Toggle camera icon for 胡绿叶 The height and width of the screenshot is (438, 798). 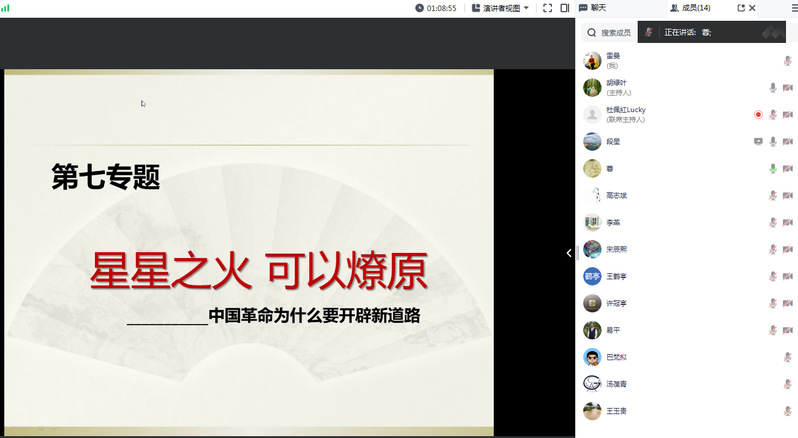(788, 88)
